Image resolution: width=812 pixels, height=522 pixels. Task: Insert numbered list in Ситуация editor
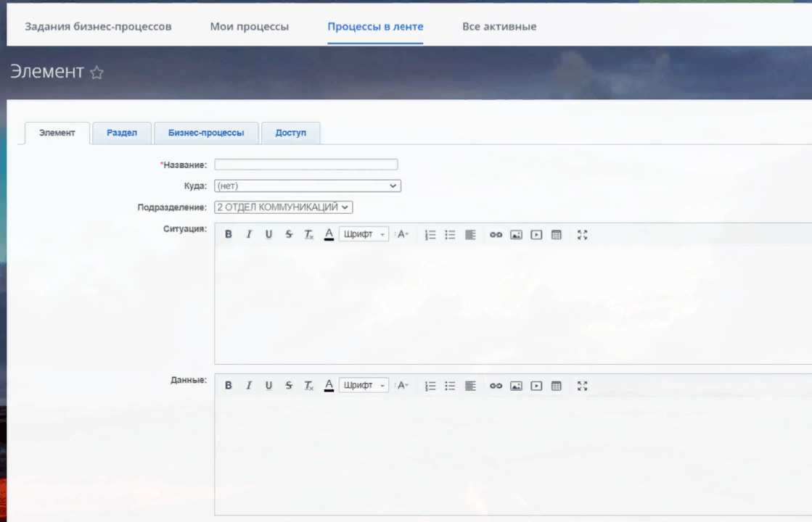click(430, 235)
